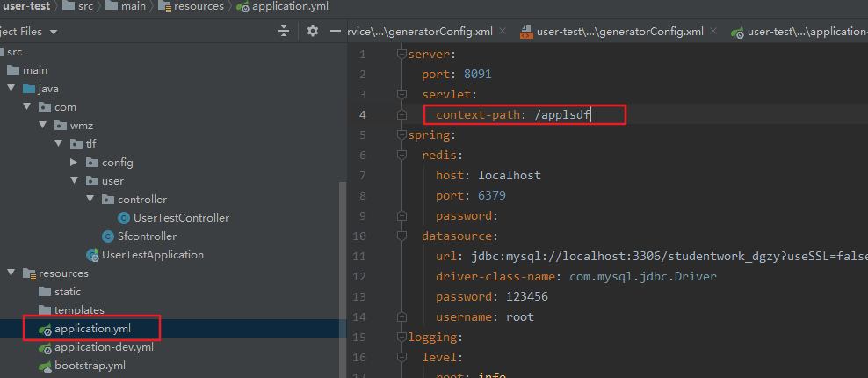Click username value root
This screenshot has width=868, height=378.
[x=520, y=317]
